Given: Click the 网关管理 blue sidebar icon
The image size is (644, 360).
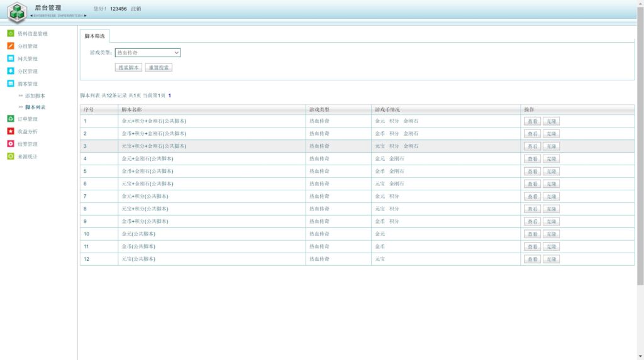Looking at the screenshot, I should [11, 58].
